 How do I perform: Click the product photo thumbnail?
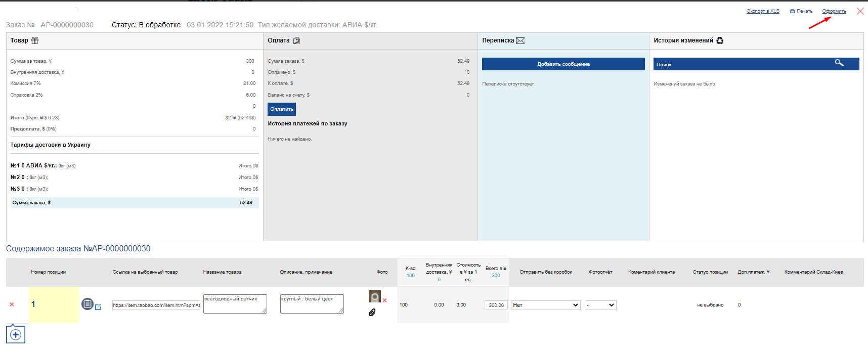375,297
